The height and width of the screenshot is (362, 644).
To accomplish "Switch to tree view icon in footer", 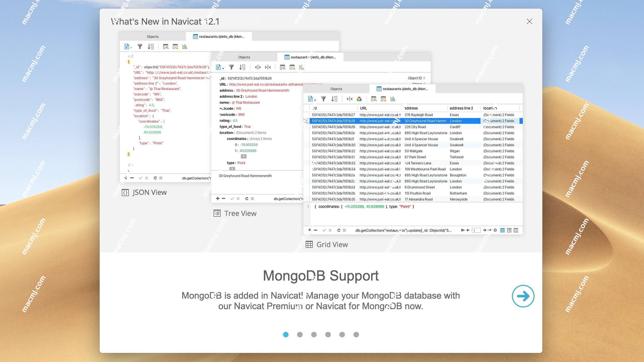I will [x=509, y=230].
